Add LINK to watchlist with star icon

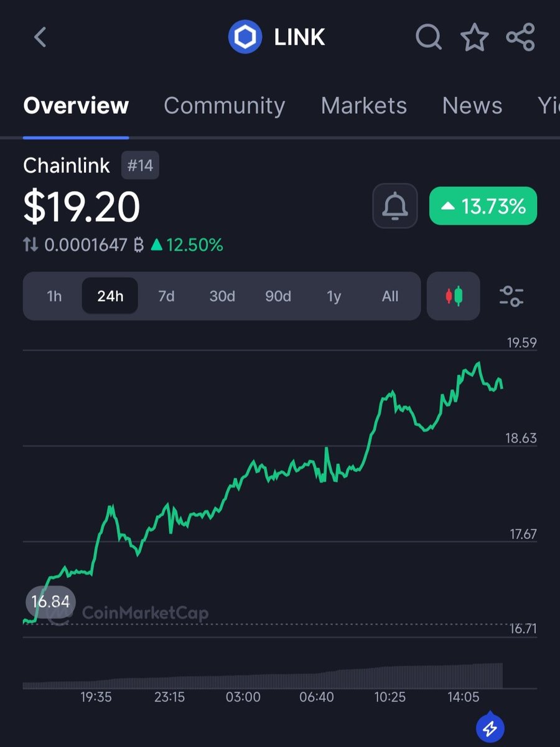(474, 37)
